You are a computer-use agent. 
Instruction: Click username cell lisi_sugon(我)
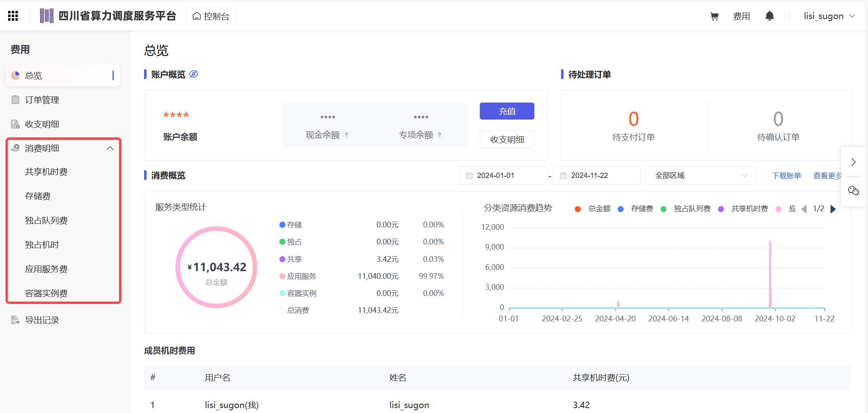click(x=232, y=405)
